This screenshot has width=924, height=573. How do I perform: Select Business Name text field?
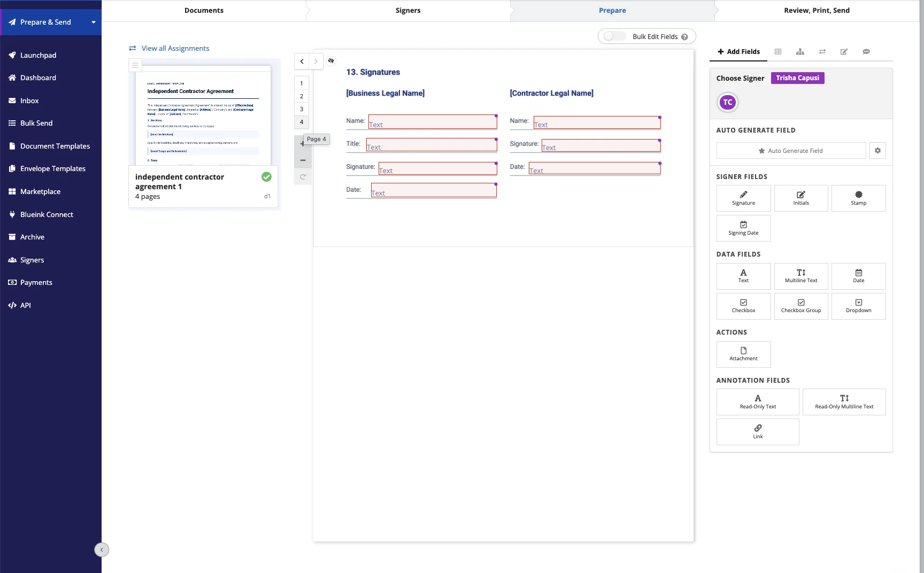pyautogui.click(x=433, y=122)
